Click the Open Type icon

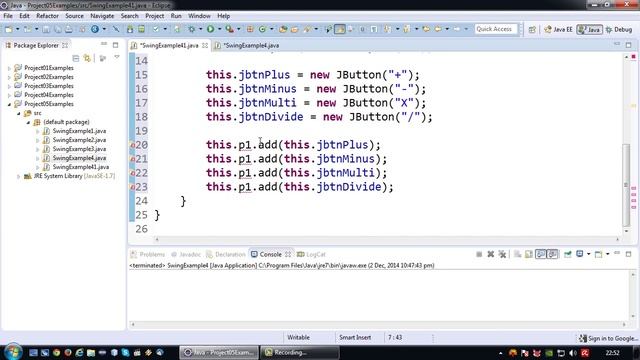pyautogui.click(x=283, y=29)
